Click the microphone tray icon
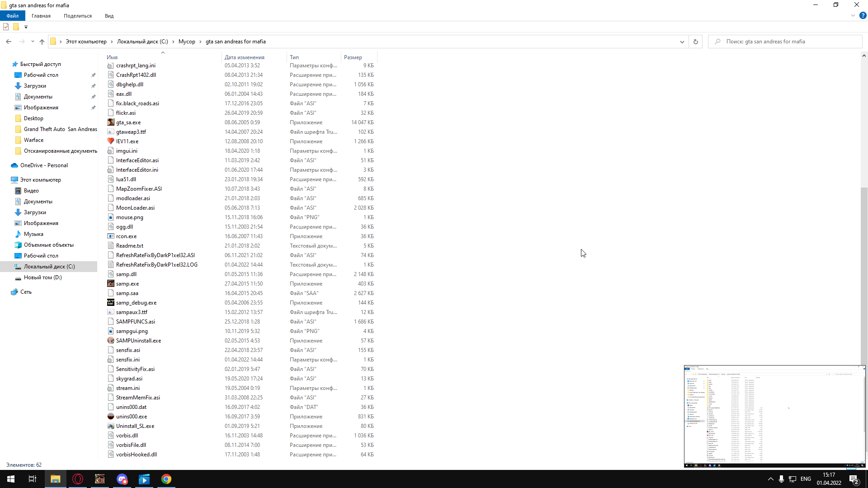This screenshot has height=488, width=868. (781, 479)
